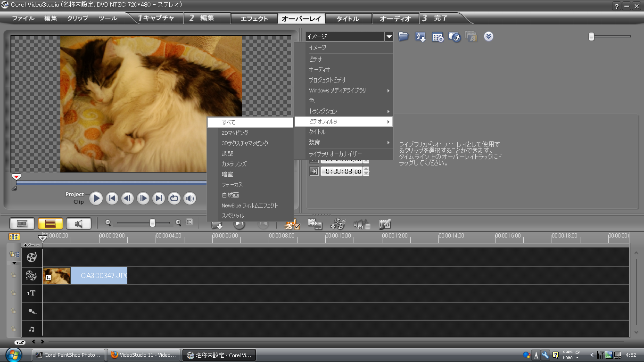Choose the NewBlue フィルムエフェクト category
644x362 pixels.
click(x=250, y=206)
